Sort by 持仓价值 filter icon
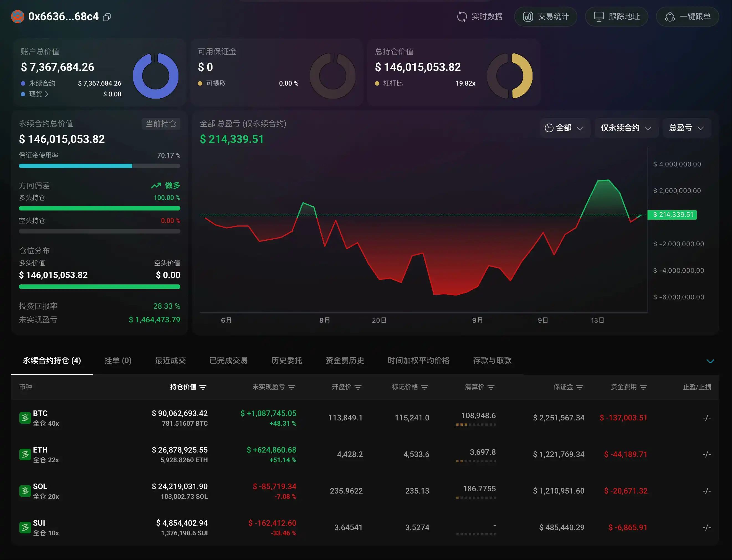Image resolution: width=732 pixels, height=560 pixels. pyautogui.click(x=203, y=387)
